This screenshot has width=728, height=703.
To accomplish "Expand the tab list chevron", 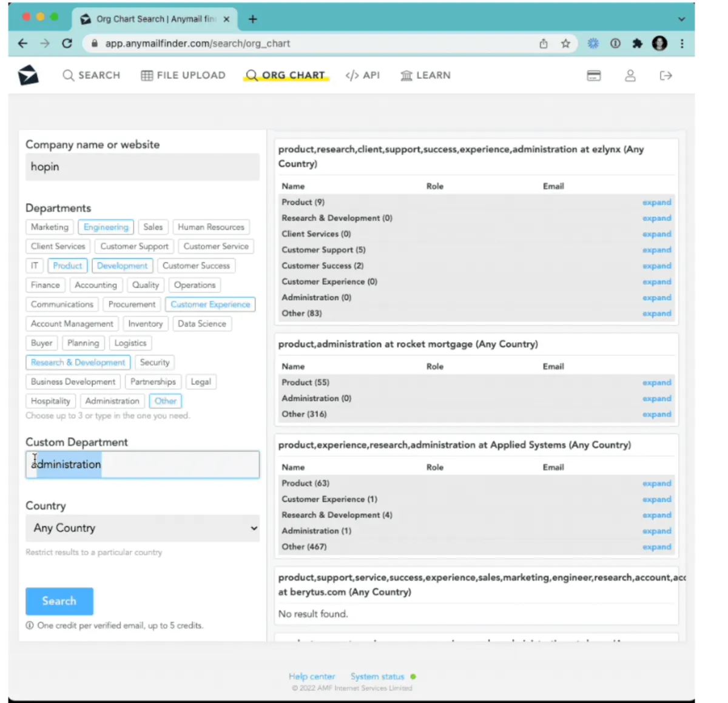I will 681,19.
